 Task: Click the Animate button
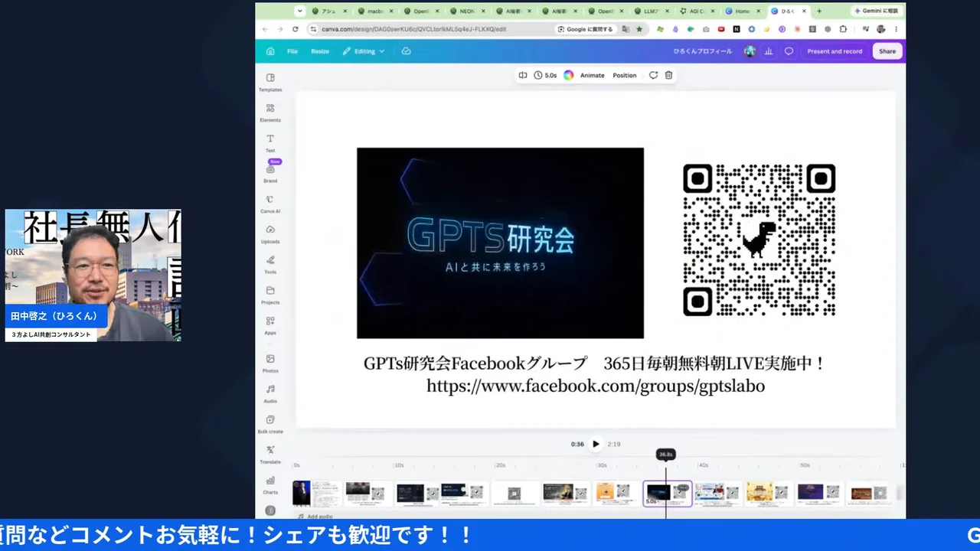[x=592, y=75]
